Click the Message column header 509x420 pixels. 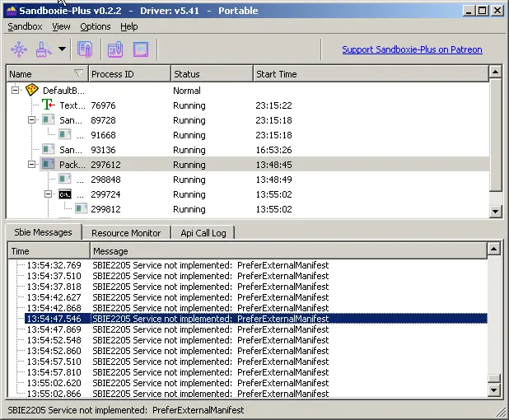coord(288,251)
